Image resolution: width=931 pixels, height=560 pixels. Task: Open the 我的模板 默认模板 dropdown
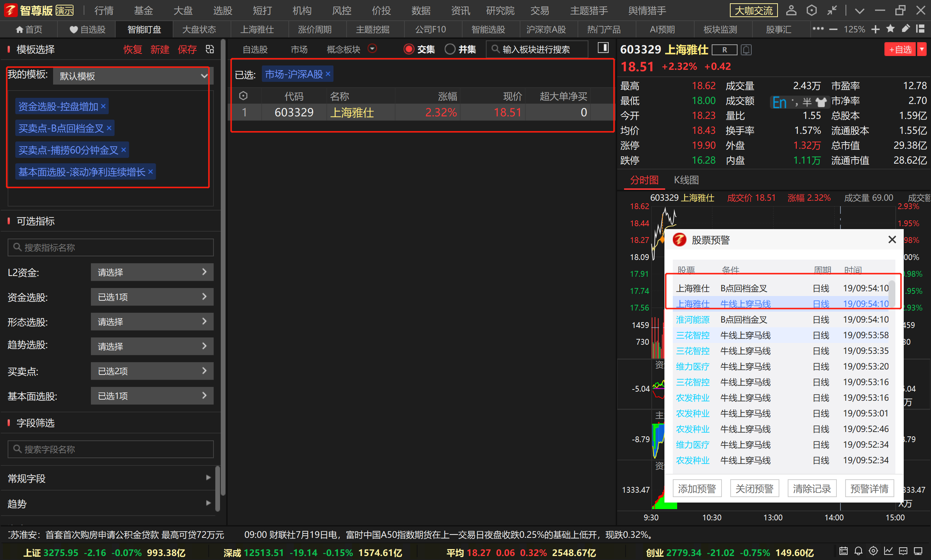pos(133,76)
